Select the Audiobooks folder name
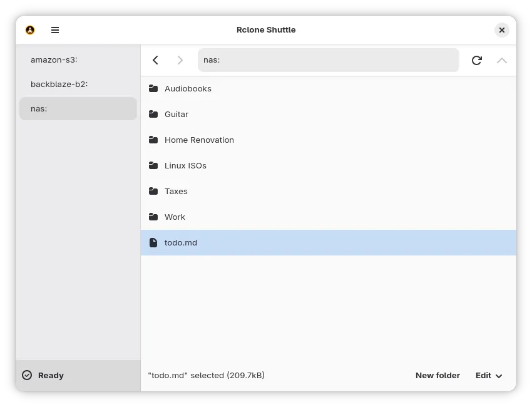The image size is (532, 407). pyautogui.click(x=188, y=88)
